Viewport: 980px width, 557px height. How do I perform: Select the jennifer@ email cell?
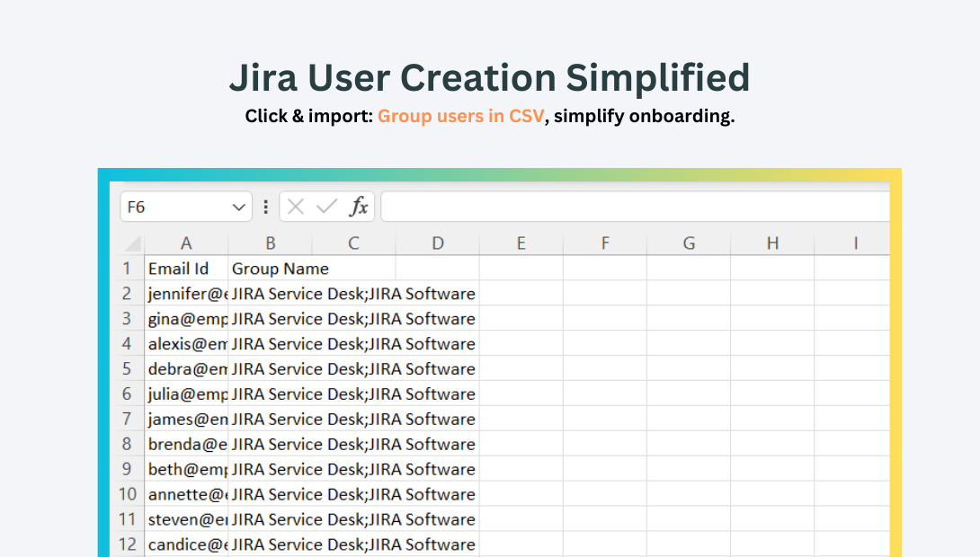point(186,294)
